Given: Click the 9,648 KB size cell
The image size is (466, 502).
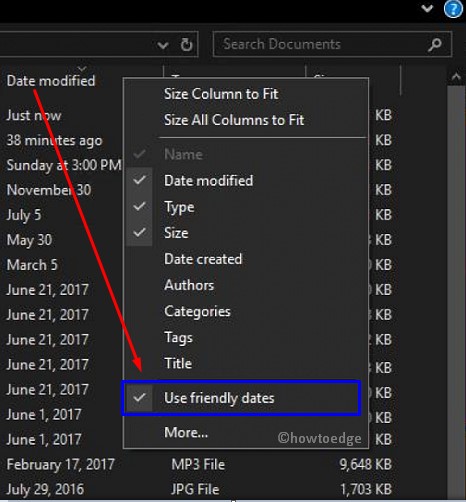Looking at the screenshot, I should [365, 464].
